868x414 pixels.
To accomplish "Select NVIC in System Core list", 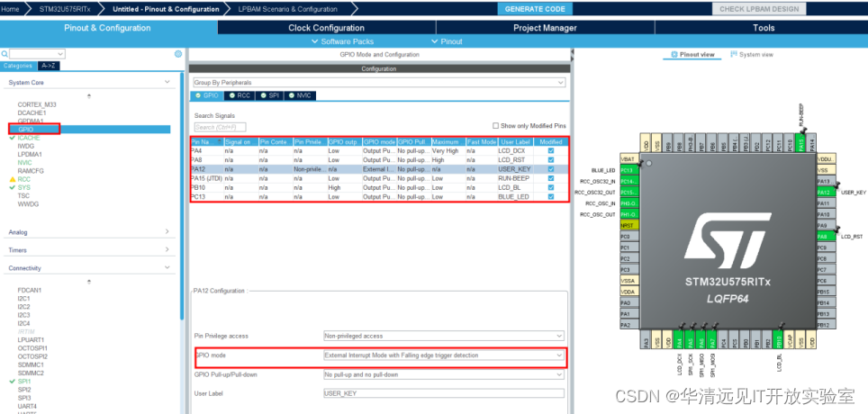I will [24, 163].
